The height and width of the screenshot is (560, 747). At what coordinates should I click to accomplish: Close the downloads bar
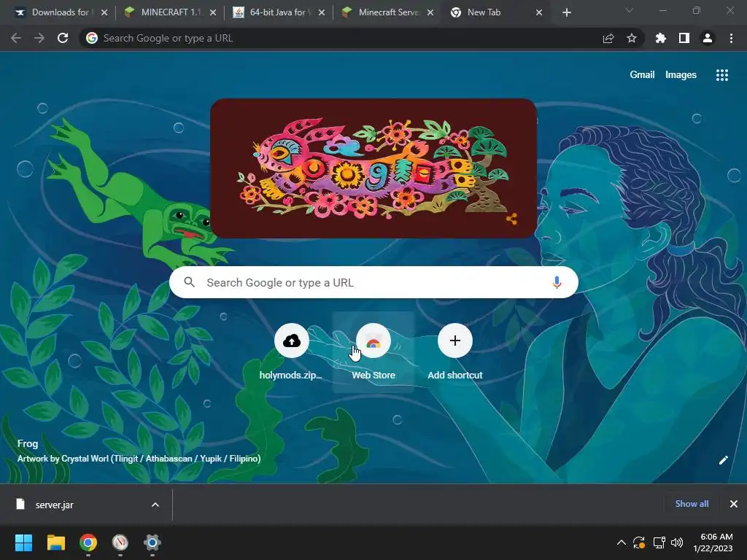click(x=734, y=504)
